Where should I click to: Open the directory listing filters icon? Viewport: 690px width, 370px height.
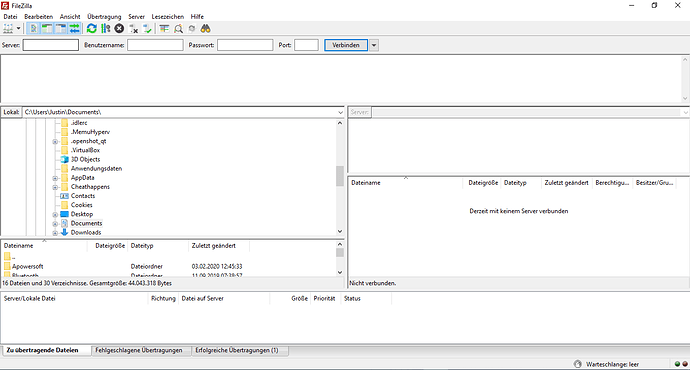pos(164,29)
